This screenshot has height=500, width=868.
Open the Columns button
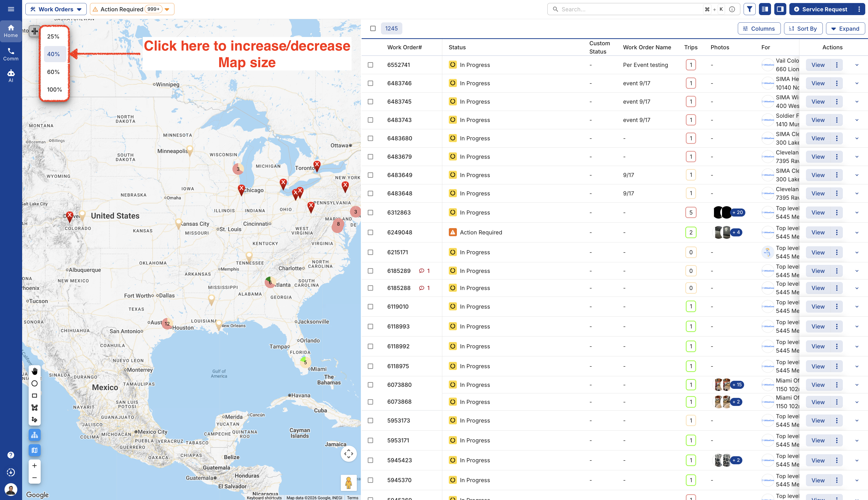[759, 28]
